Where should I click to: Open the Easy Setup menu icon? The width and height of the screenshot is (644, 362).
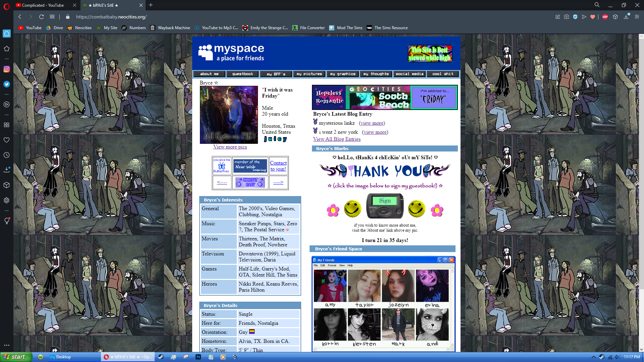[x=637, y=17]
